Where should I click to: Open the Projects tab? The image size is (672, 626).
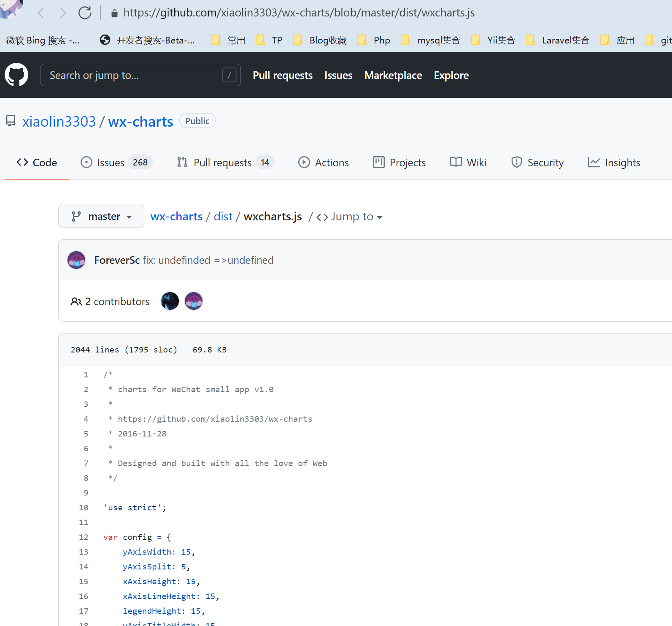[399, 163]
